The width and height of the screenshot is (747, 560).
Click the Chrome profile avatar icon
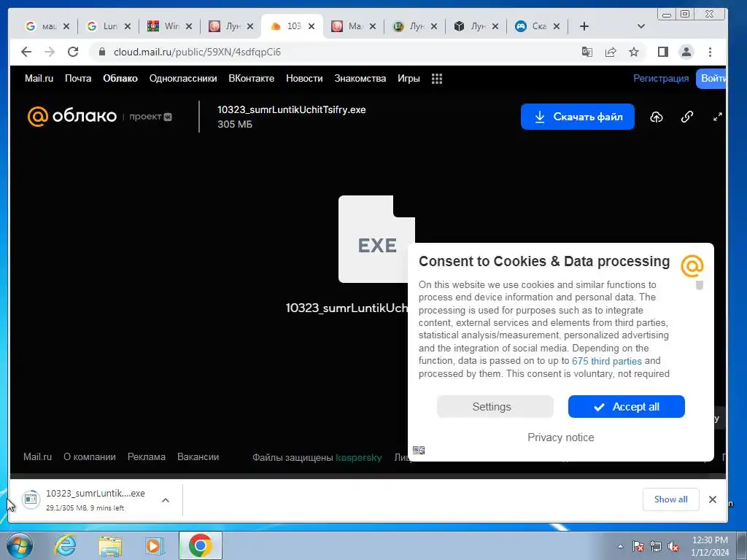point(686,52)
